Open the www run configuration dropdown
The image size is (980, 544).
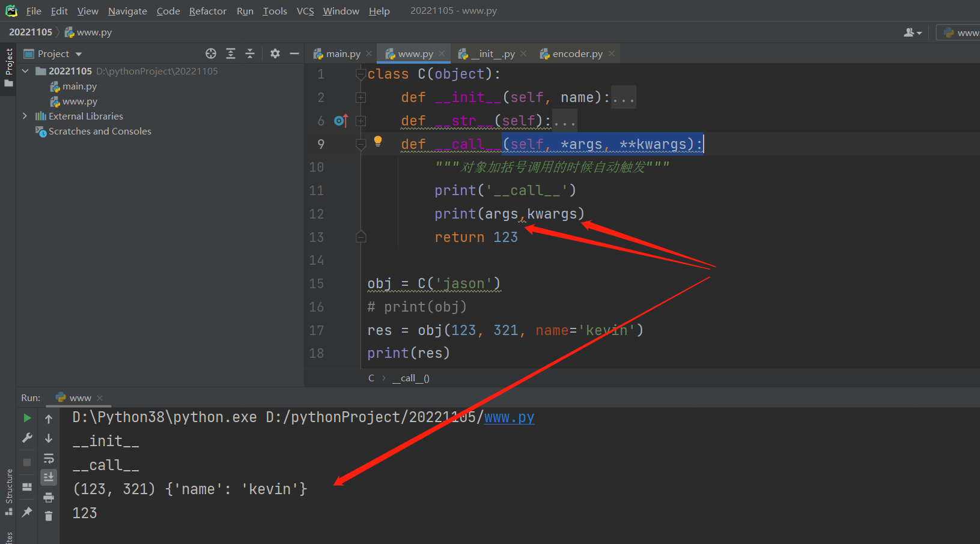[960, 32]
